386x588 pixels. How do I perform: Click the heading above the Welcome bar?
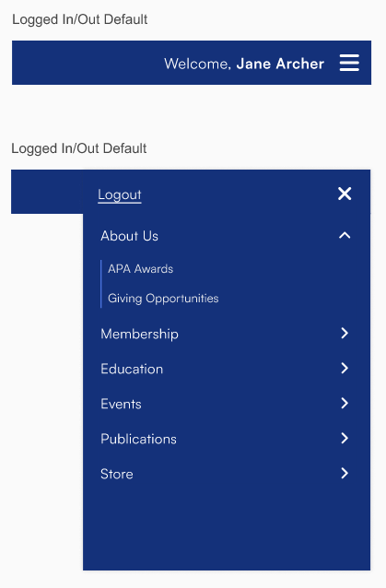[80, 19]
